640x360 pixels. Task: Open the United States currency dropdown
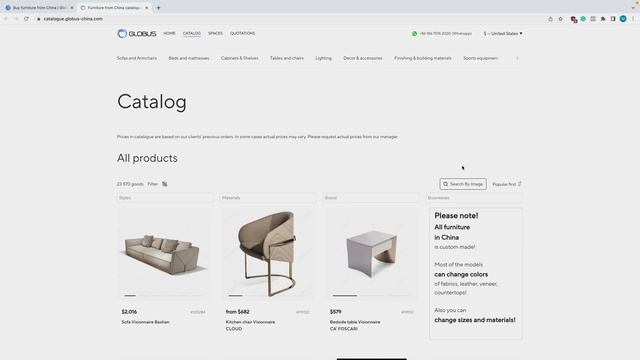point(503,33)
